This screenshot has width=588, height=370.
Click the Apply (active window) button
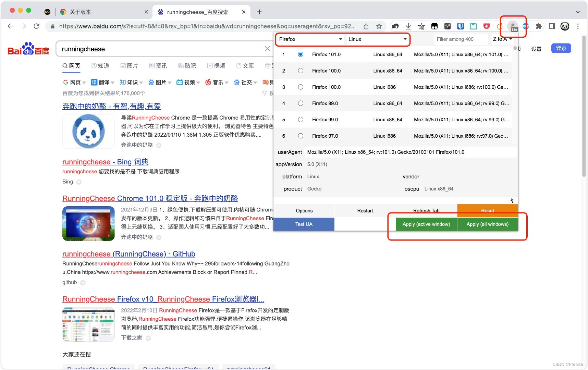(x=426, y=224)
